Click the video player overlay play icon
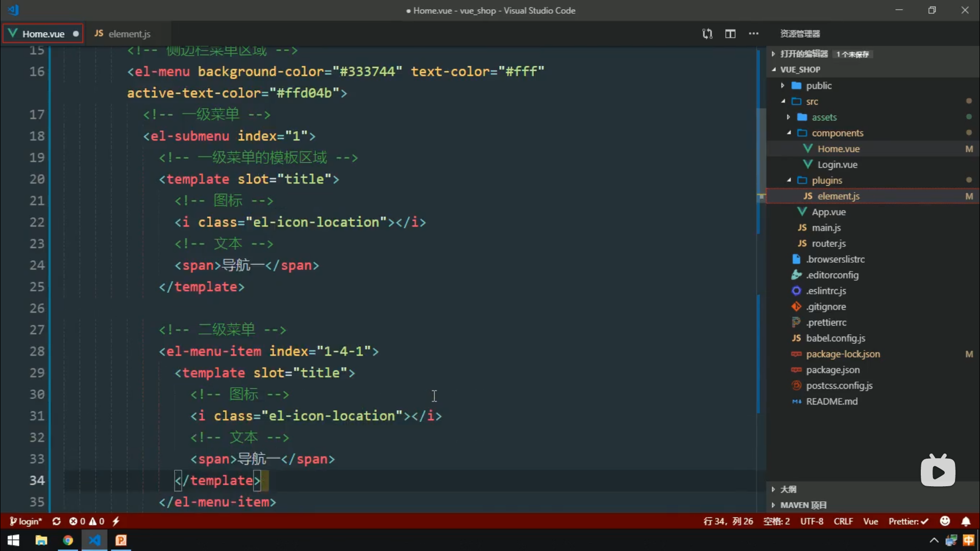 pyautogui.click(x=938, y=471)
